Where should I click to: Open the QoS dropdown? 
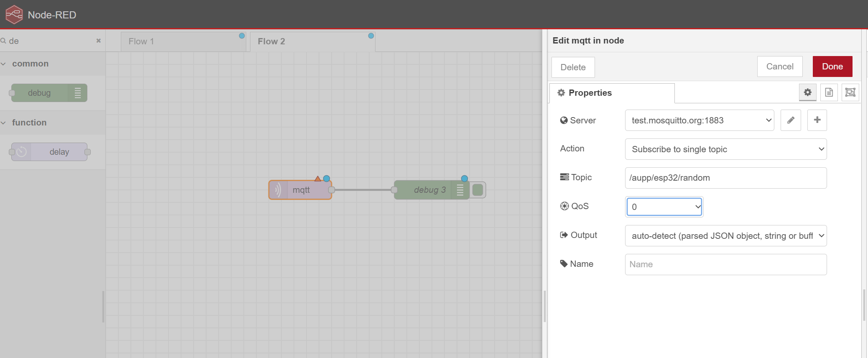point(664,207)
